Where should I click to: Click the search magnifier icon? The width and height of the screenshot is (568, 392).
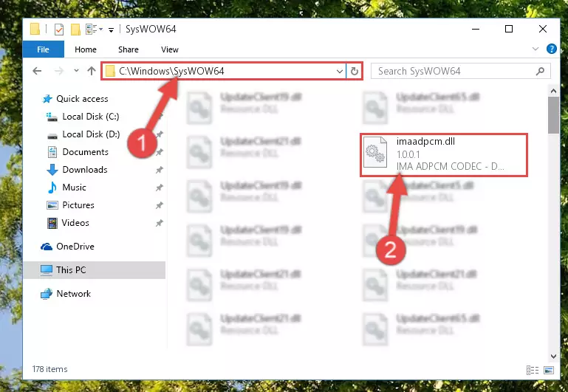[540, 72]
